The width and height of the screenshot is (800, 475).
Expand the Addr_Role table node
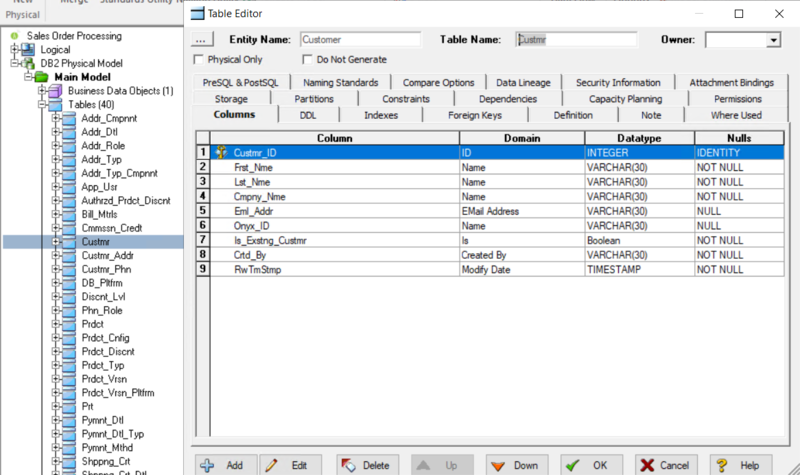point(56,146)
